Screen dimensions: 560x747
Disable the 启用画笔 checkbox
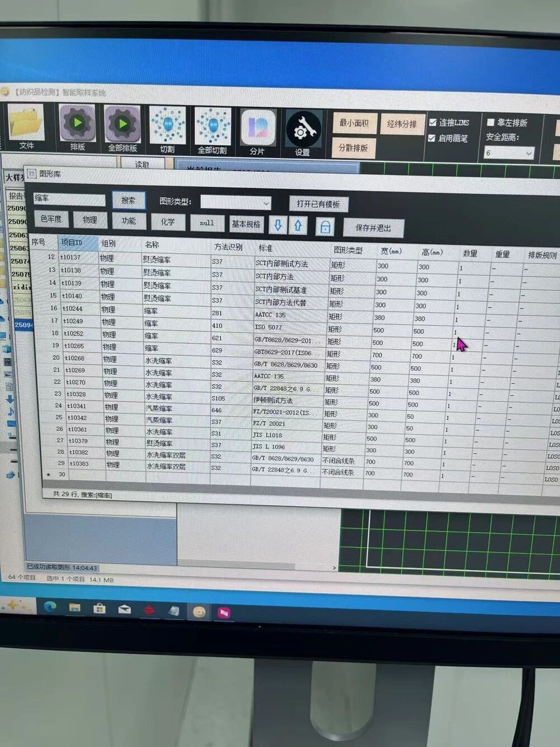(431, 138)
